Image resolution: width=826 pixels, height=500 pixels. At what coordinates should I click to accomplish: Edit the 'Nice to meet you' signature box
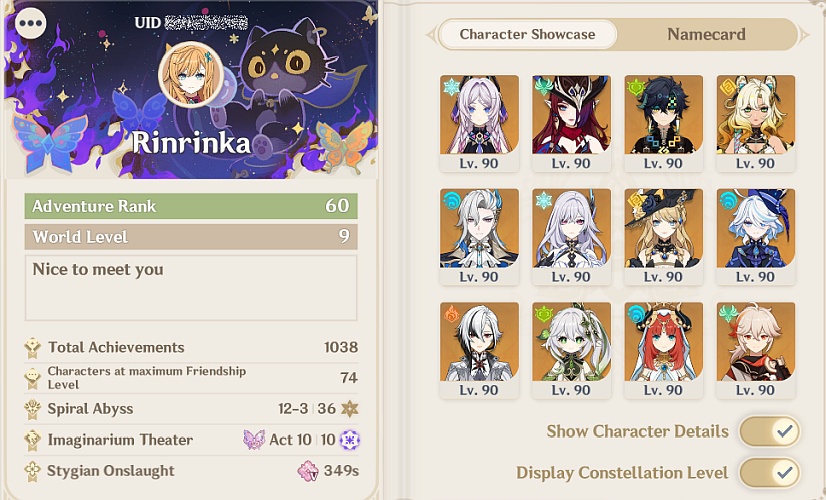point(191,288)
